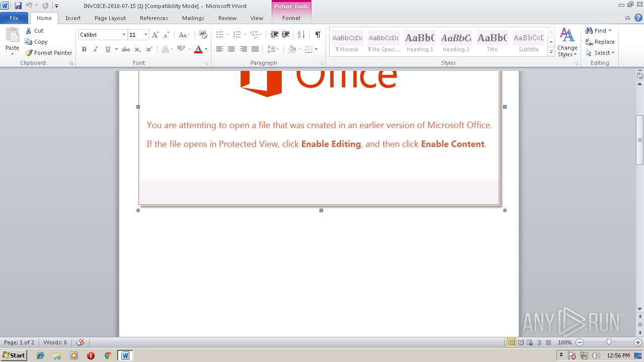This screenshot has width=644, height=362.
Task: Decrease paragraph indent
Action: [x=274, y=35]
